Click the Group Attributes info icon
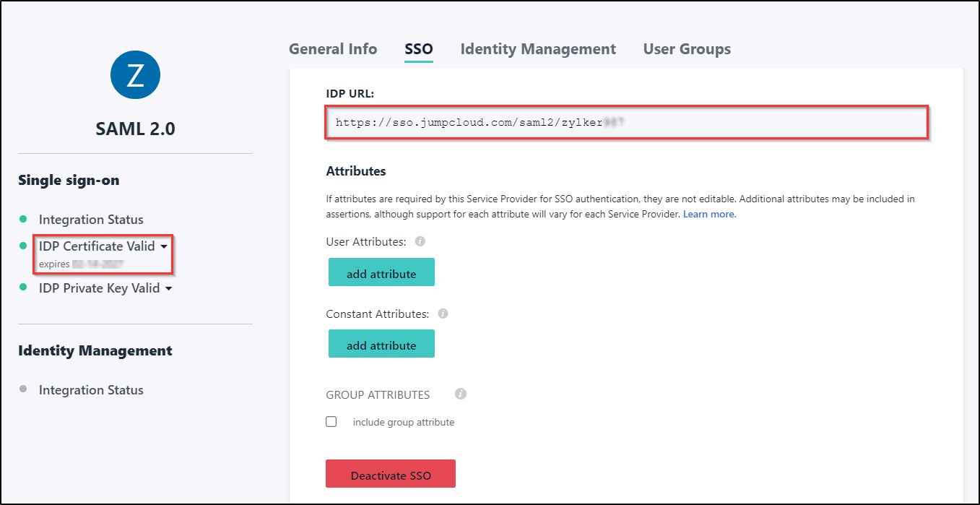 pos(461,394)
